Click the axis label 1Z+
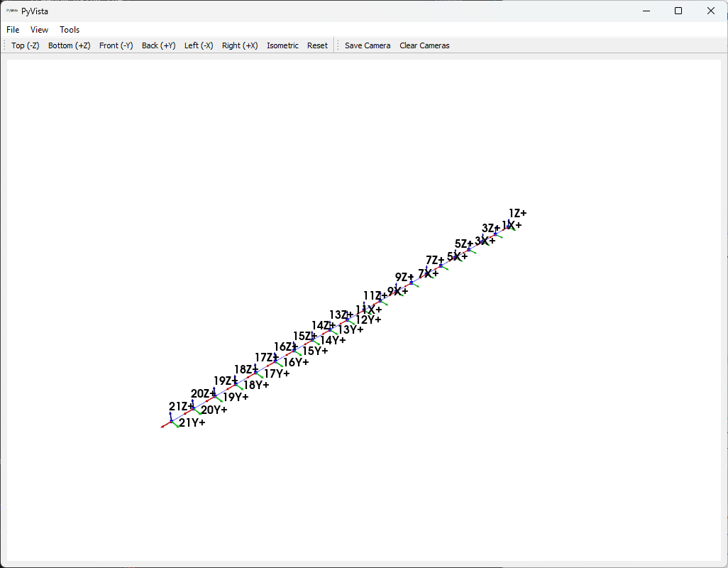 pos(519,212)
